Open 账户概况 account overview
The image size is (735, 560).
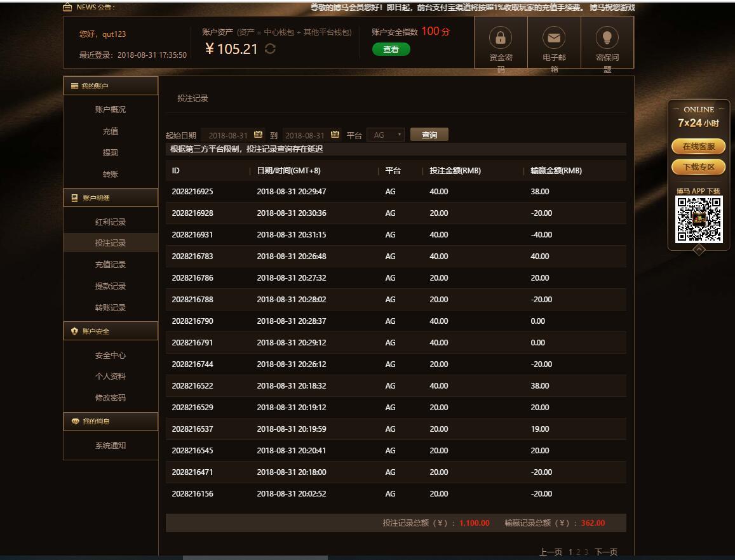pos(111,110)
